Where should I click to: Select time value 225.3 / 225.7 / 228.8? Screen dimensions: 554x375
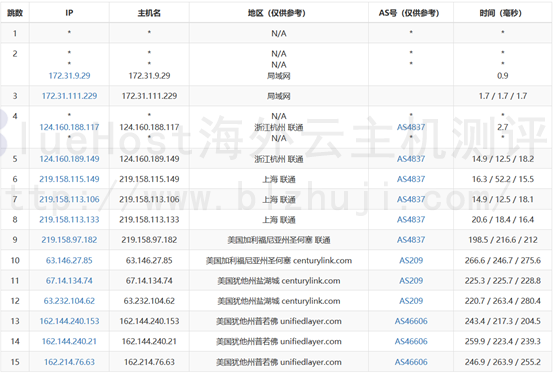coord(502,280)
